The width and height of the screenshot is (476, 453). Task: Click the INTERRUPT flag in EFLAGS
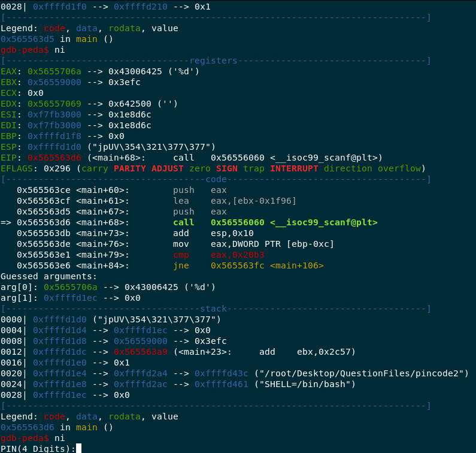pyautogui.click(x=294, y=168)
